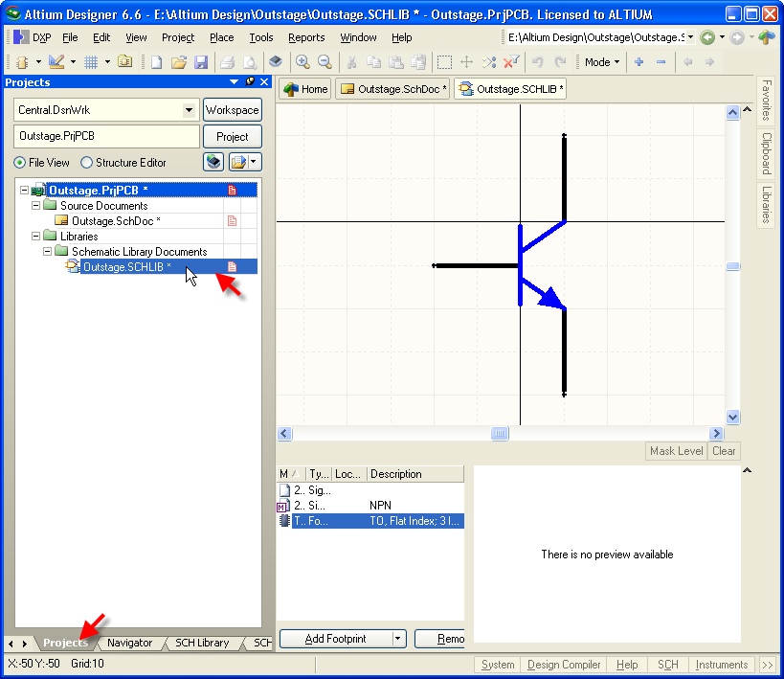Image resolution: width=784 pixels, height=679 pixels.
Task: Click the Move Selection crosshair icon
Action: pos(467,62)
